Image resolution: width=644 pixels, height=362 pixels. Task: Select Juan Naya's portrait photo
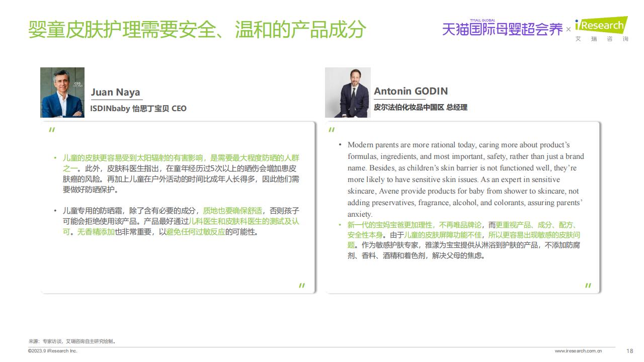click(x=62, y=93)
